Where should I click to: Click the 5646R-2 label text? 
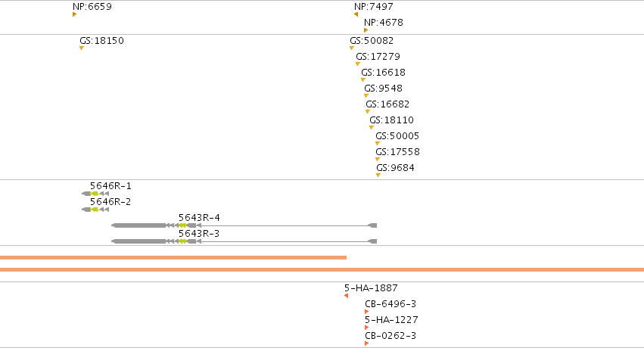pyautogui.click(x=110, y=202)
